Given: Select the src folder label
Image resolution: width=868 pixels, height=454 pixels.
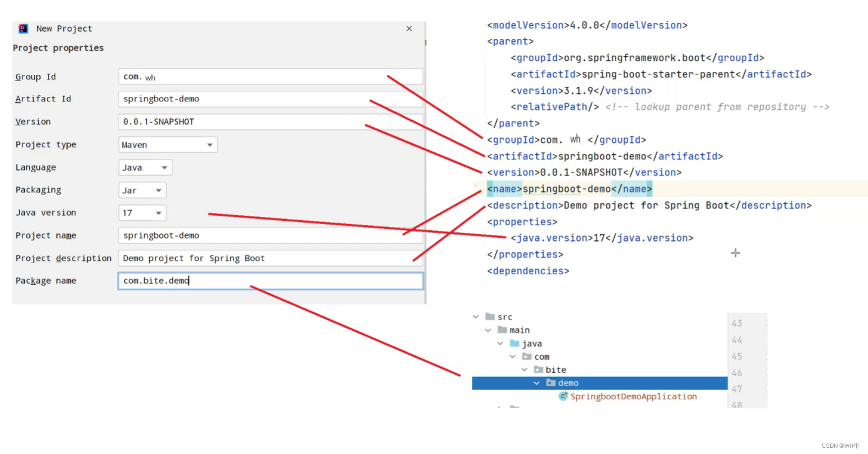Looking at the screenshot, I should [x=505, y=317].
